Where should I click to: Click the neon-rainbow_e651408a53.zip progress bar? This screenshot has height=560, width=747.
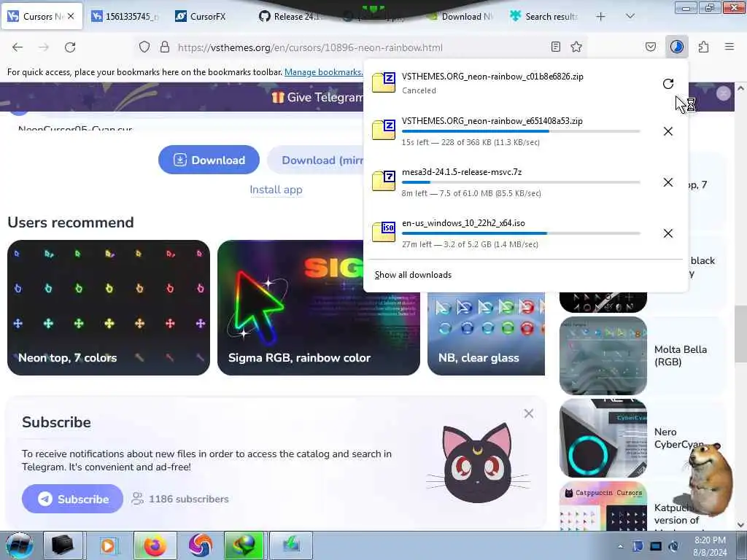coord(521,131)
